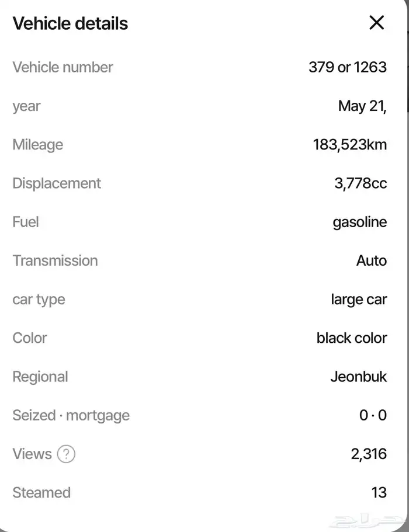
Task: Select the regional value Jeonbuk
Action: 359,377
